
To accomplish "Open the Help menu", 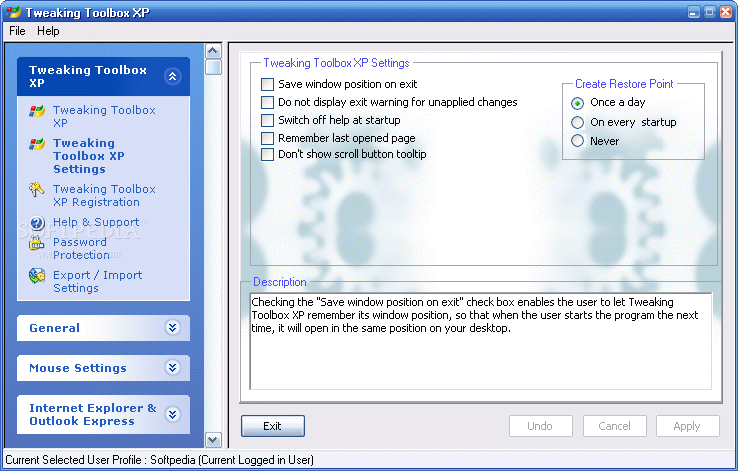I will (x=48, y=31).
